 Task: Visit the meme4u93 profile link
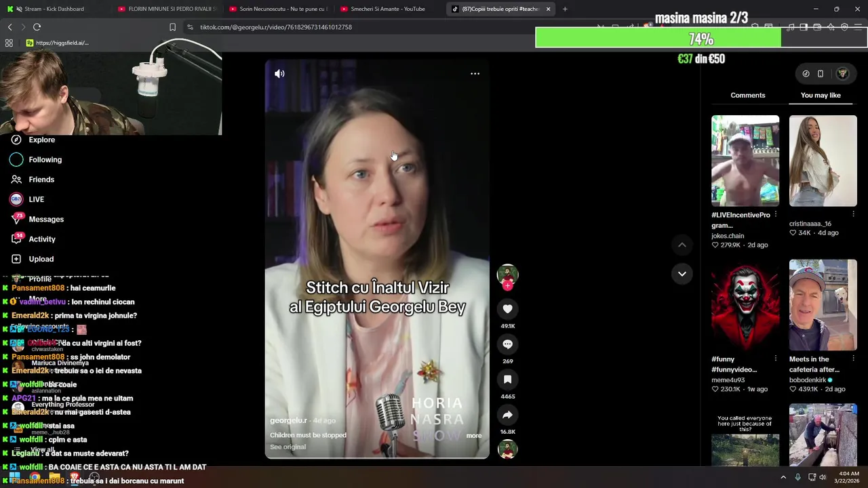click(x=728, y=380)
